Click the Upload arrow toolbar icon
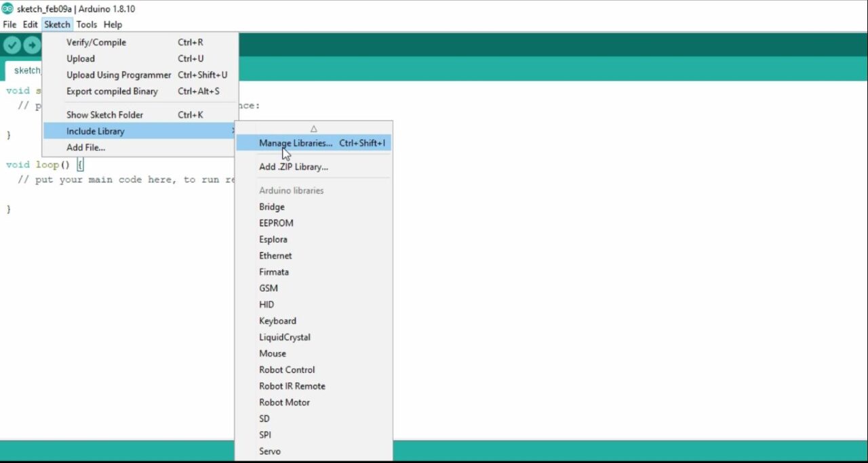 (32, 45)
